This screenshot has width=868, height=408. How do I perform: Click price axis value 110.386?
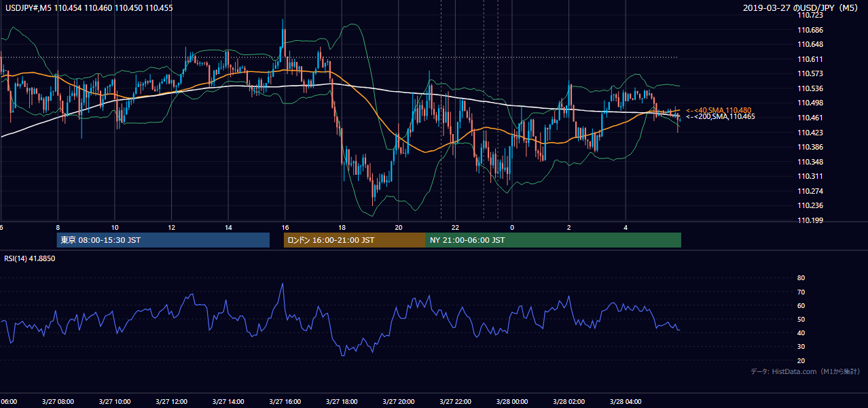point(810,147)
